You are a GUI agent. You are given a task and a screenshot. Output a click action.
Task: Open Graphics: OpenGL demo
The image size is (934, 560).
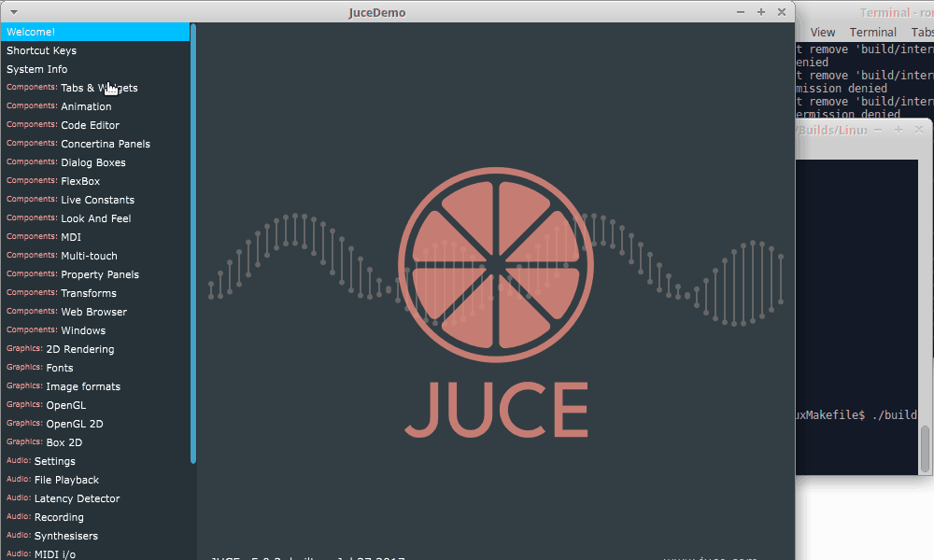(95, 405)
